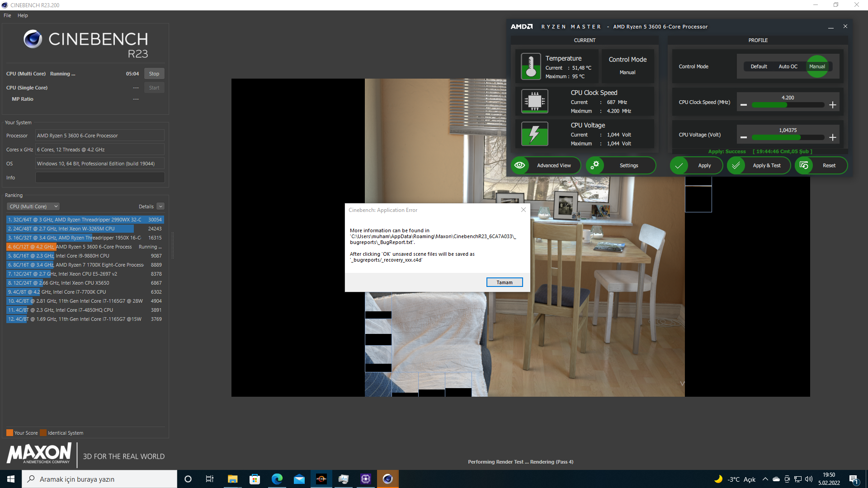Click the Windows search box
The image size is (868, 488).
click(99, 479)
